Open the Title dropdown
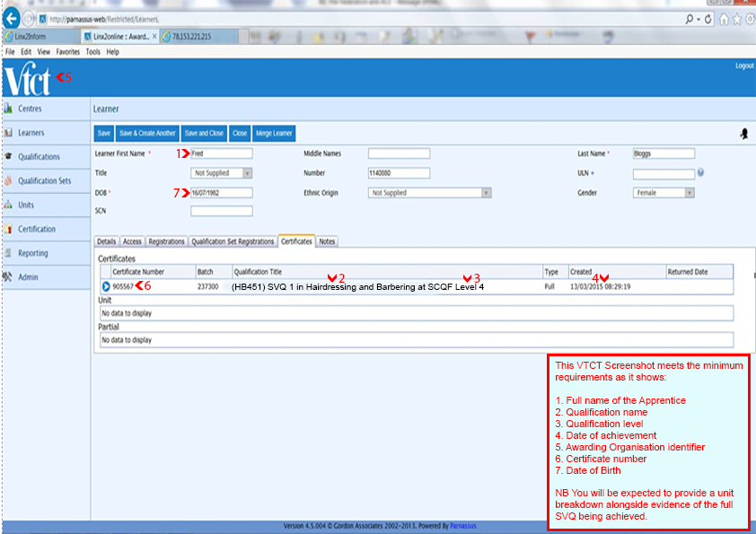 221,173
